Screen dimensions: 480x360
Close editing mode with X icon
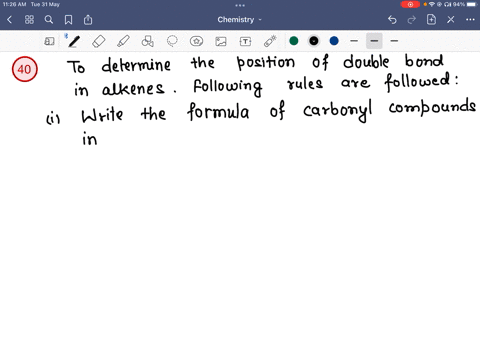pos(451,20)
